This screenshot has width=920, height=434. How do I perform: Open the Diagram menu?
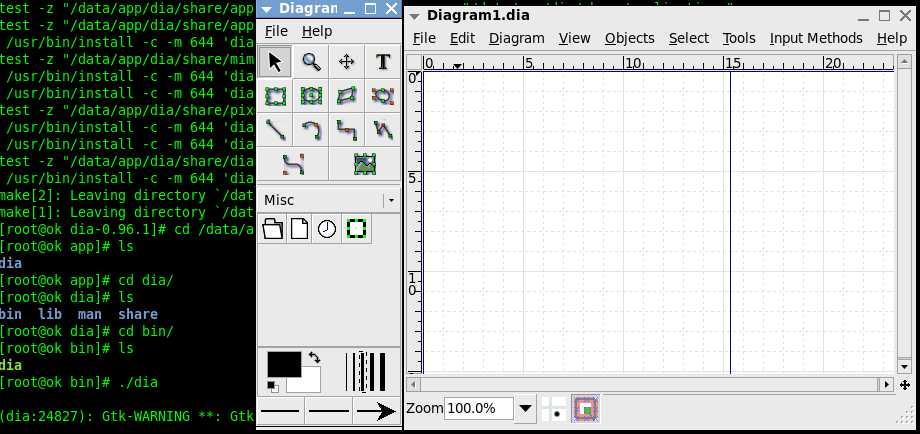pyautogui.click(x=516, y=38)
